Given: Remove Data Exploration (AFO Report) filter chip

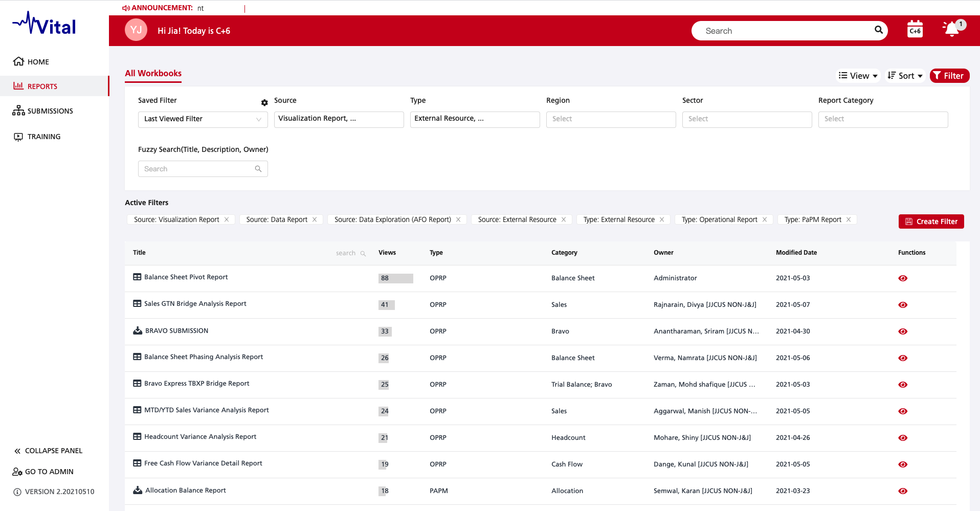Looking at the screenshot, I should 458,219.
